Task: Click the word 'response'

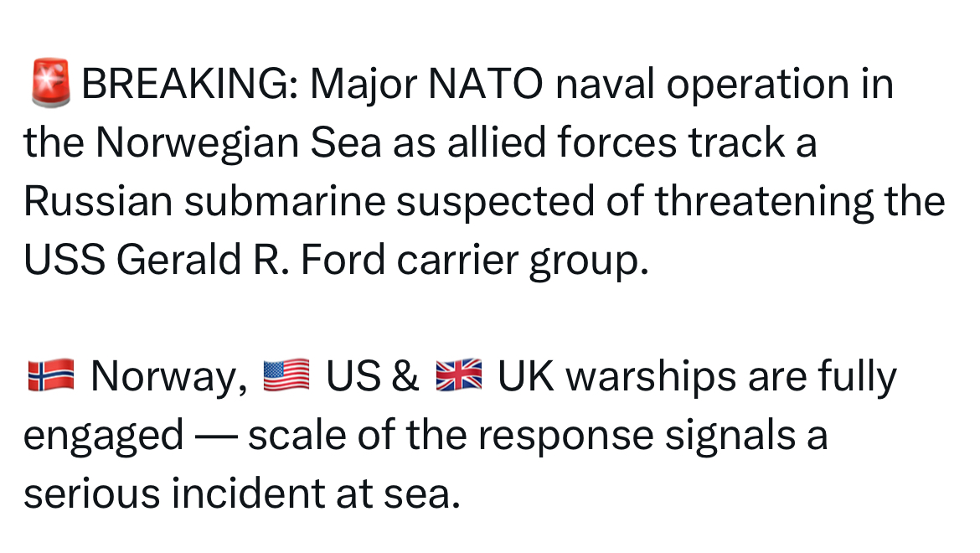Action: (565, 437)
